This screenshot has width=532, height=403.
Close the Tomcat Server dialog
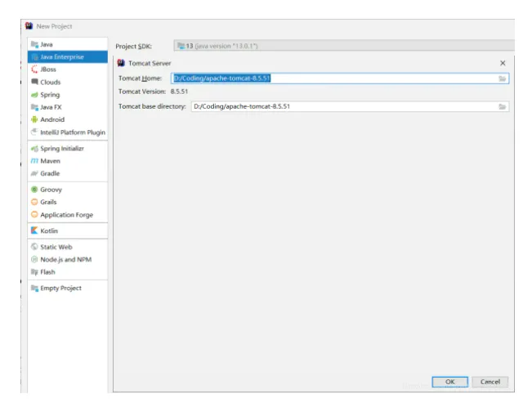(503, 63)
